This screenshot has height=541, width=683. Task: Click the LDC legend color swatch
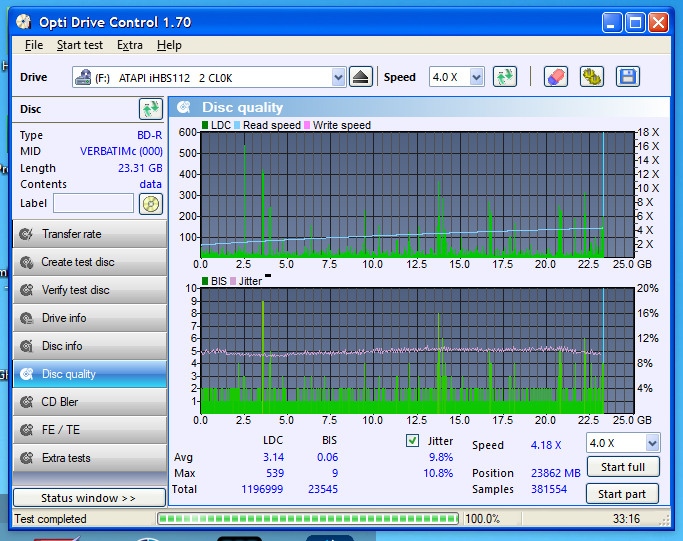pyautogui.click(x=205, y=125)
